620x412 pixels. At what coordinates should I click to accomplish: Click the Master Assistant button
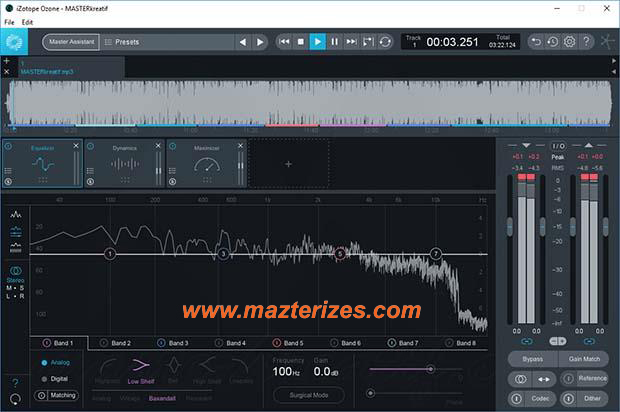coord(71,42)
